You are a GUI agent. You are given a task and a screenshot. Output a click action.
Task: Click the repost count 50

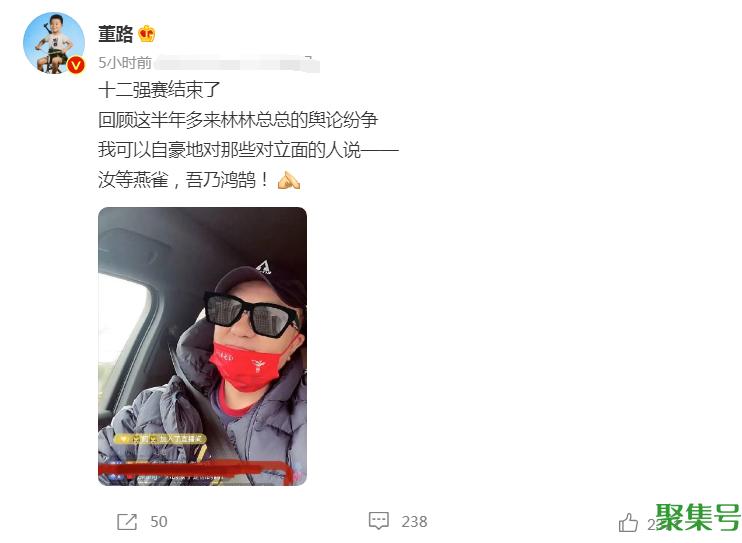(x=159, y=522)
